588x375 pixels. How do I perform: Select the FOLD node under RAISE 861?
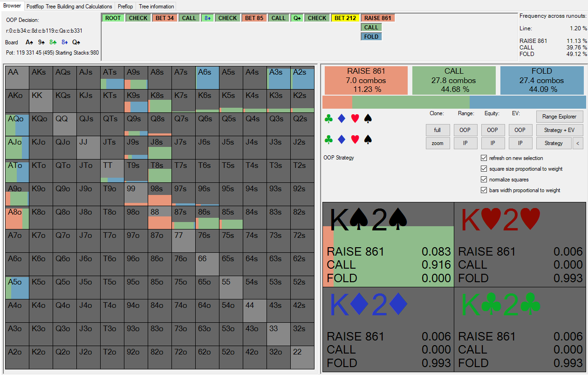pos(371,36)
